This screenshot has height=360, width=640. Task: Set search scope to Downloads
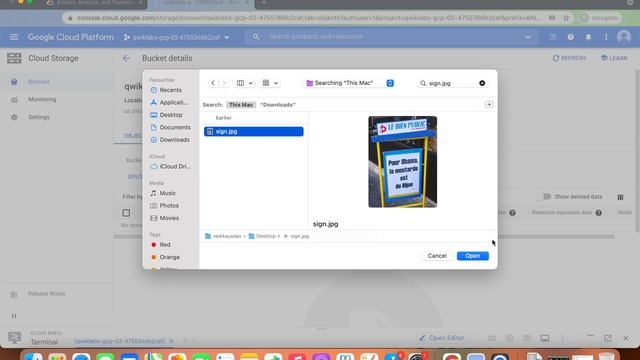pyautogui.click(x=278, y=105)
